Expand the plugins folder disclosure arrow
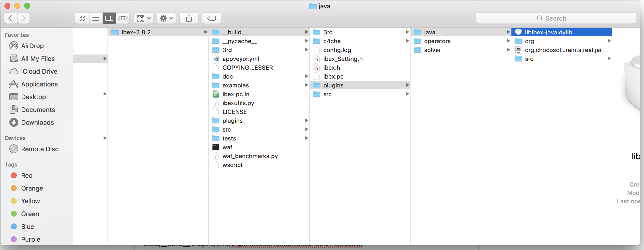This screenshot has width=644, height=250. (x=407, y=85)
